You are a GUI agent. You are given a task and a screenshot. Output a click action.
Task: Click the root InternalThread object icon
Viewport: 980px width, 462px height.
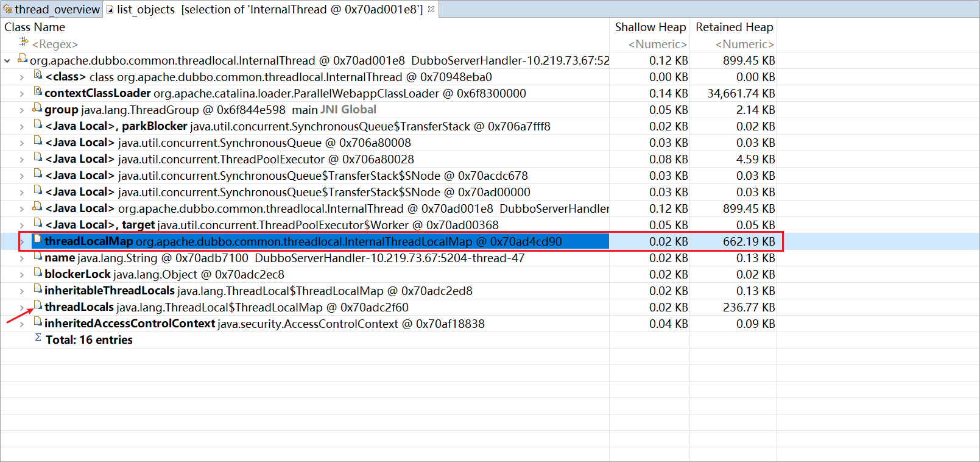pos(23,59)
